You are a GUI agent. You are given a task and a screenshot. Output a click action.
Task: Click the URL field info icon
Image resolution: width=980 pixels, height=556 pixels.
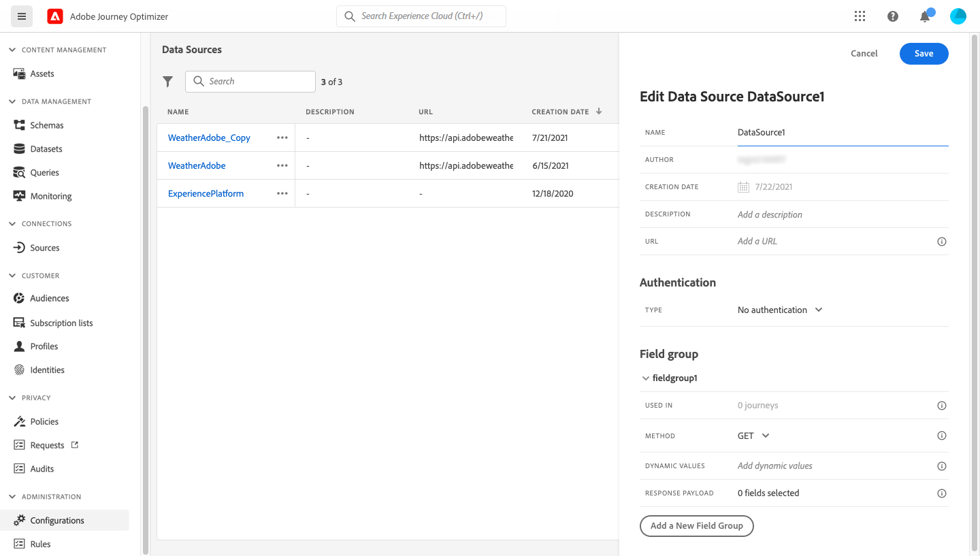point(942,242)
